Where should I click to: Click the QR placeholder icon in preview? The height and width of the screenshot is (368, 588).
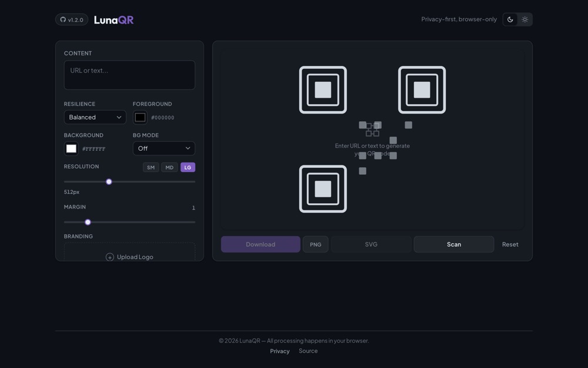coord(372,130)
